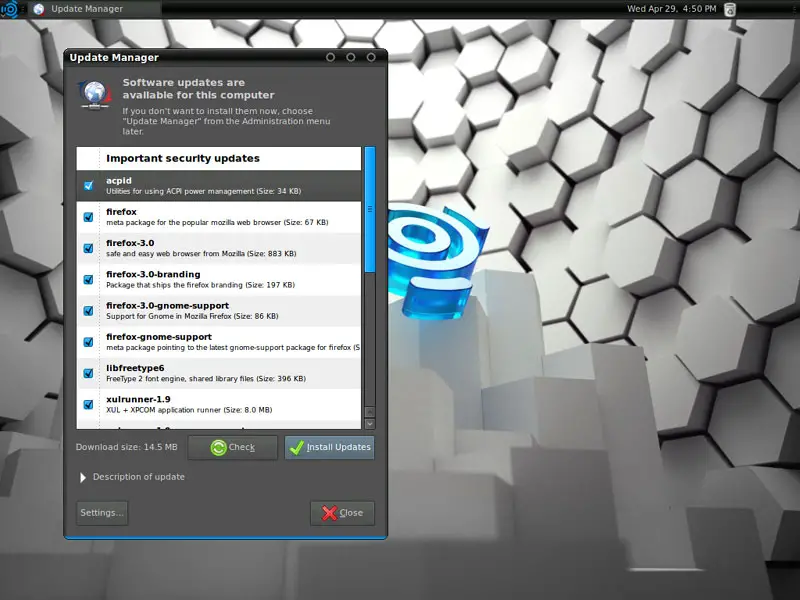Select the libfreetype6 package name
This screenshot has width=800, height=600.
[135, 368]
